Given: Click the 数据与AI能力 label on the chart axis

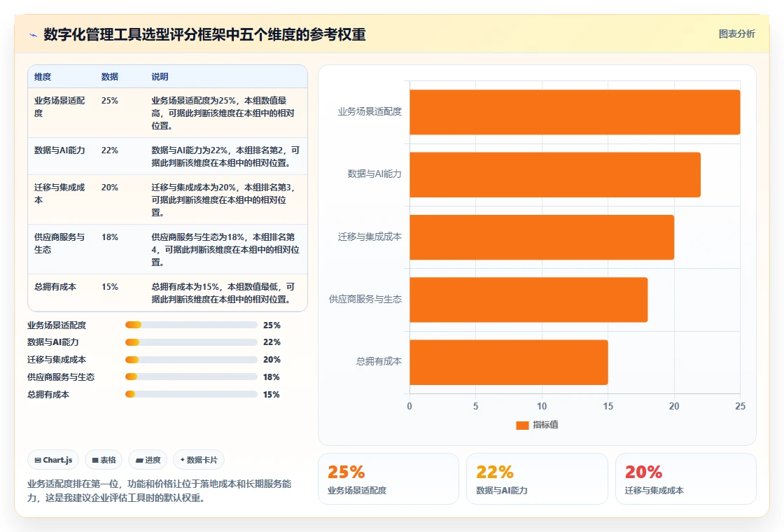Looking at the screenshot, I should (x=374, y=174).
